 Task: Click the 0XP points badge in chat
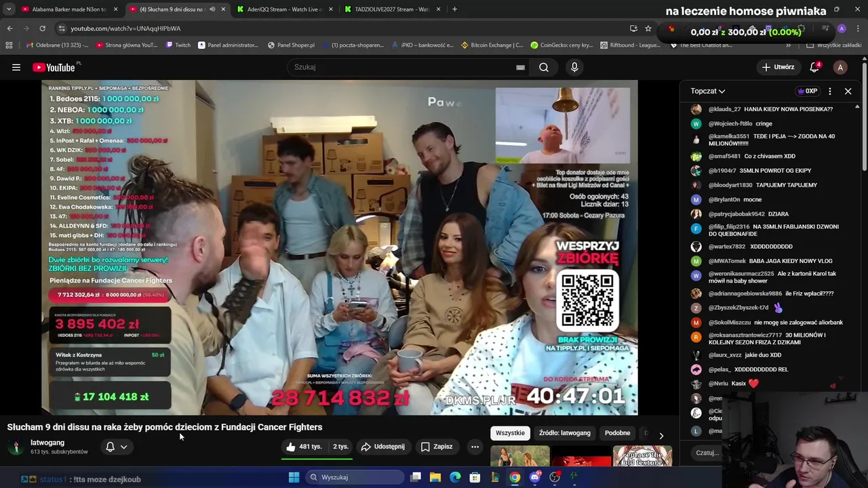pos(807,91)
